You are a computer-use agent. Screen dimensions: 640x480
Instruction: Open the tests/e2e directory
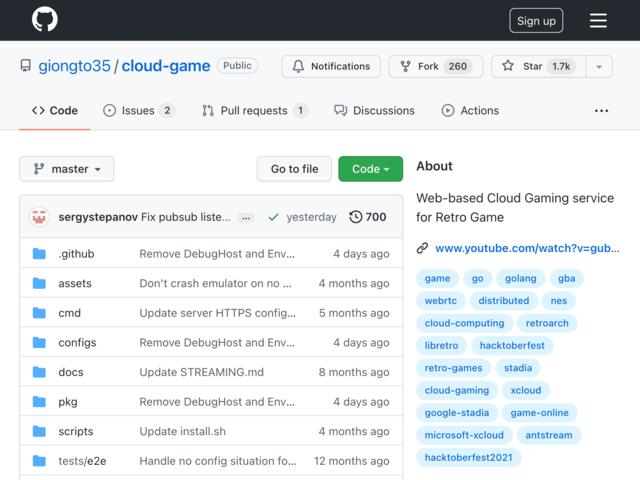point(82,461)
